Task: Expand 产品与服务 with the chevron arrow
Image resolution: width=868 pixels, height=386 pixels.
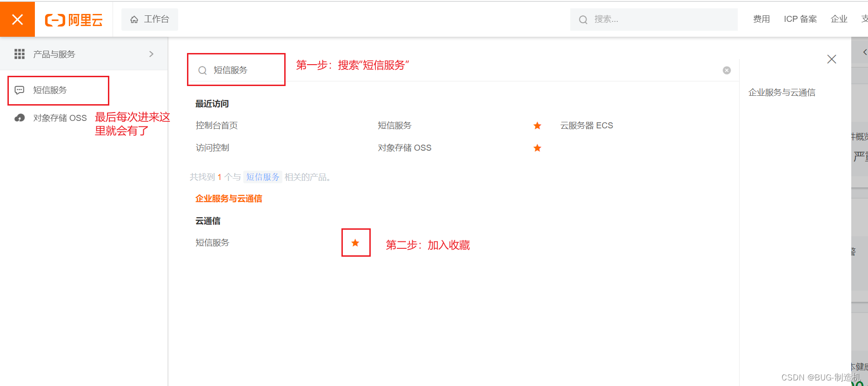Action: point(151,54)
